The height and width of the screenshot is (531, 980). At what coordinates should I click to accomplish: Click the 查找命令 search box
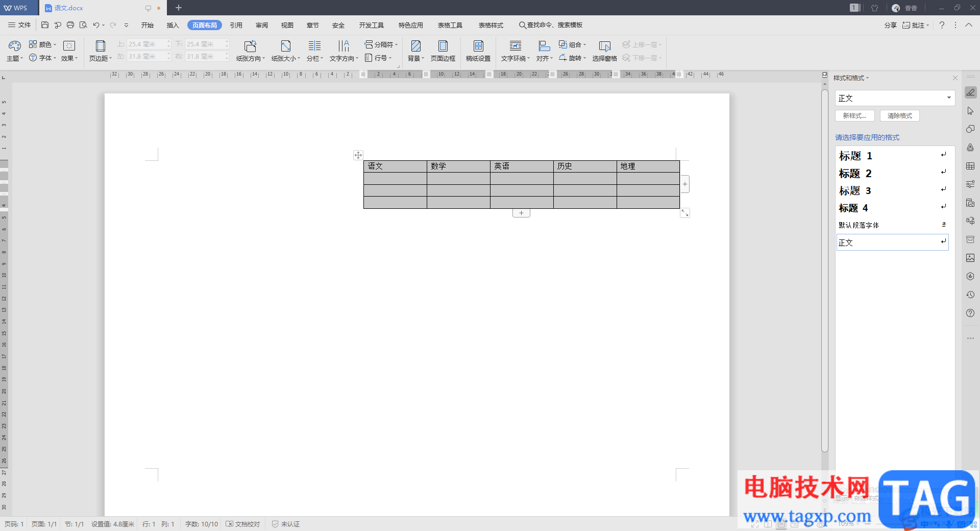point(551,25)
